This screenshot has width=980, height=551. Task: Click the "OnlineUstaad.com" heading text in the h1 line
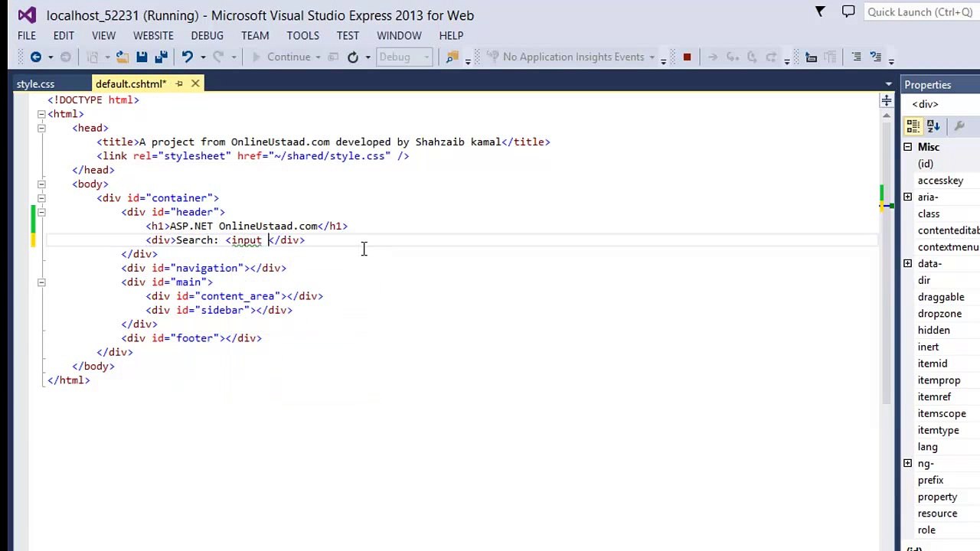pos(268,226)
